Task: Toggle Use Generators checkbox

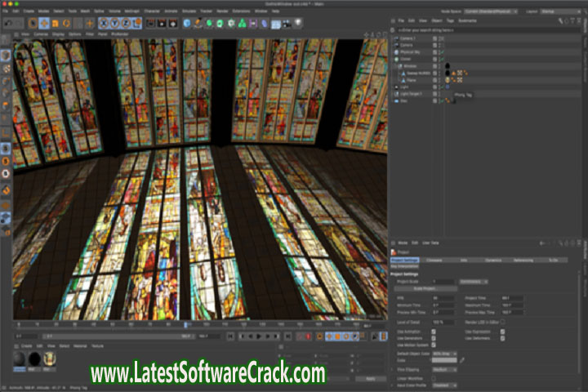Action: (x=434, y=338)
